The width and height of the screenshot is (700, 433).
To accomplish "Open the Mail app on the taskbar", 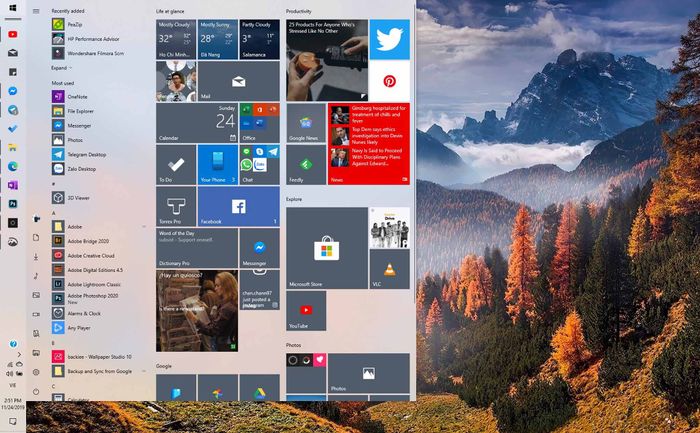I will tap(12, 53).
